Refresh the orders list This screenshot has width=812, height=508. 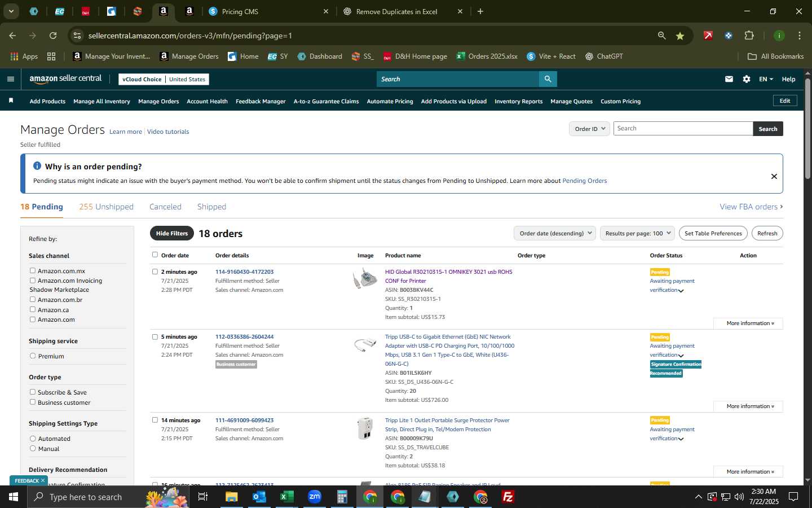click(767, 233)
